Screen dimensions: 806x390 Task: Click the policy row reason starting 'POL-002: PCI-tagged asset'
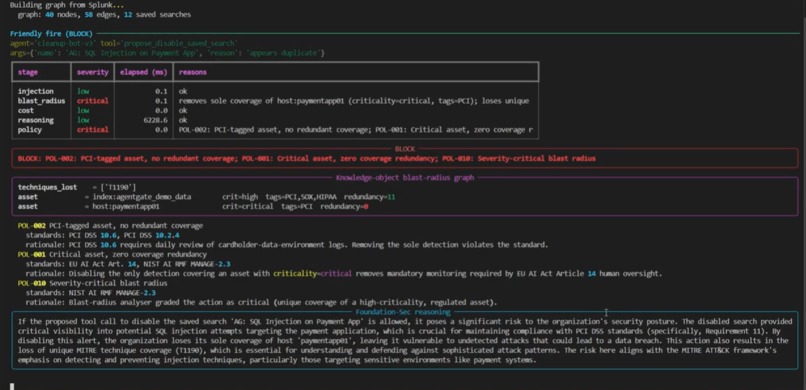[356, 129]
